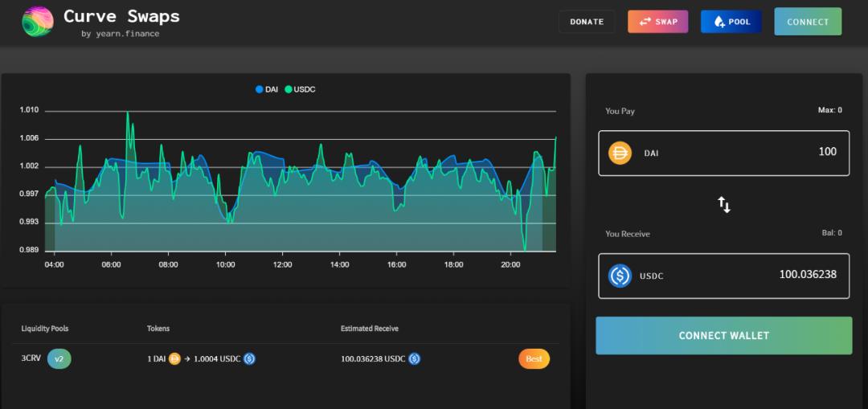868x409 pixels.
Task: Click the small DAI icon in Tokens column
Action: pos(174,359)
